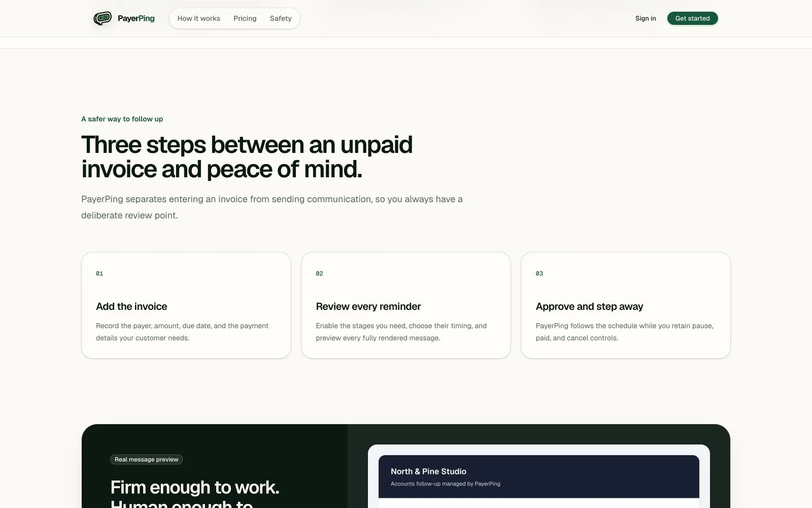The image size is (812, 508).
Task: Click the Get started button
Action: click(x=692, y=18)
